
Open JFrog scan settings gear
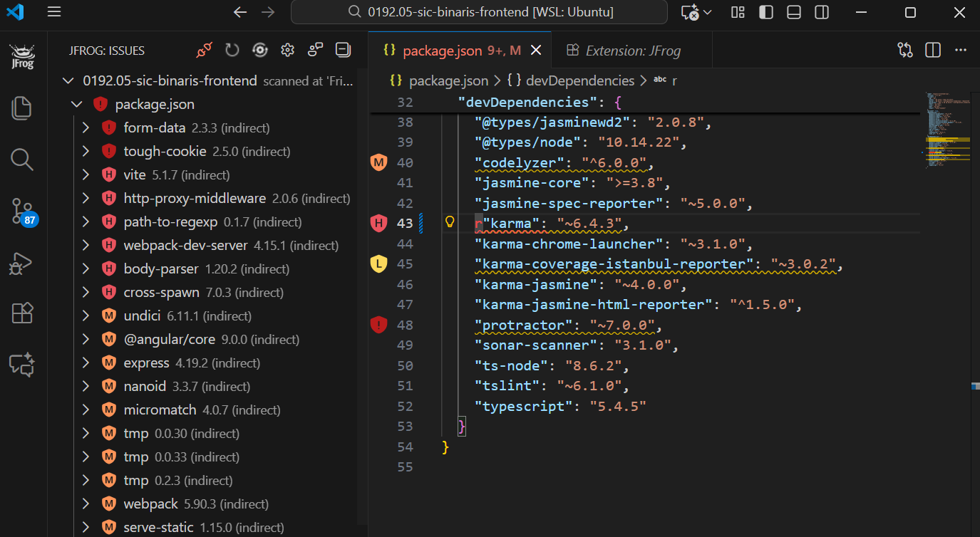click(x=287, y=49)
